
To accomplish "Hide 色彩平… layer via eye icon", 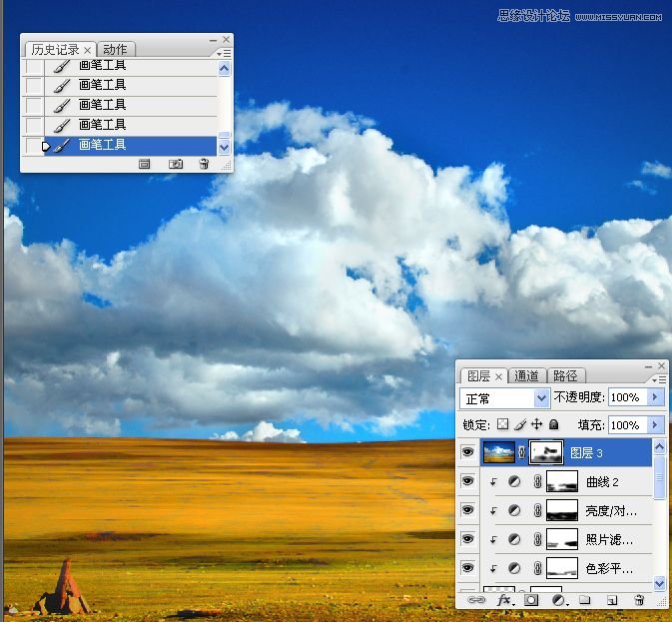I will coord(467,568).
